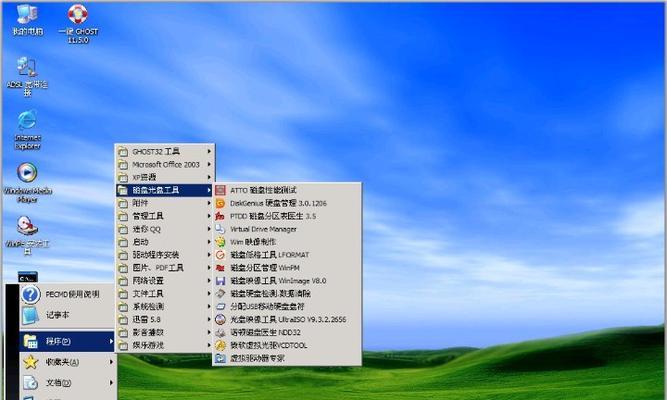Expand the GHOST32 工具 folder arrow
The height and width of the screenshot is (400, 667).
coord(209,151)
